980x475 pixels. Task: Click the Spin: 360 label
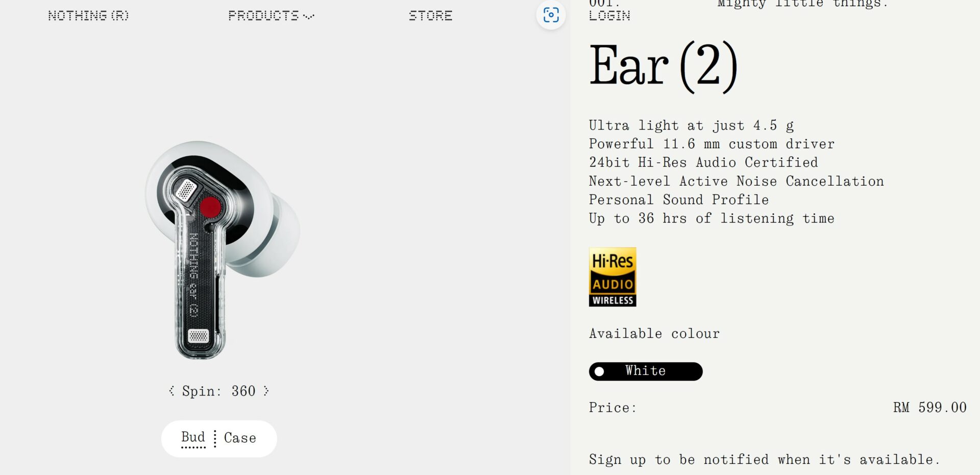pos(218,391)
